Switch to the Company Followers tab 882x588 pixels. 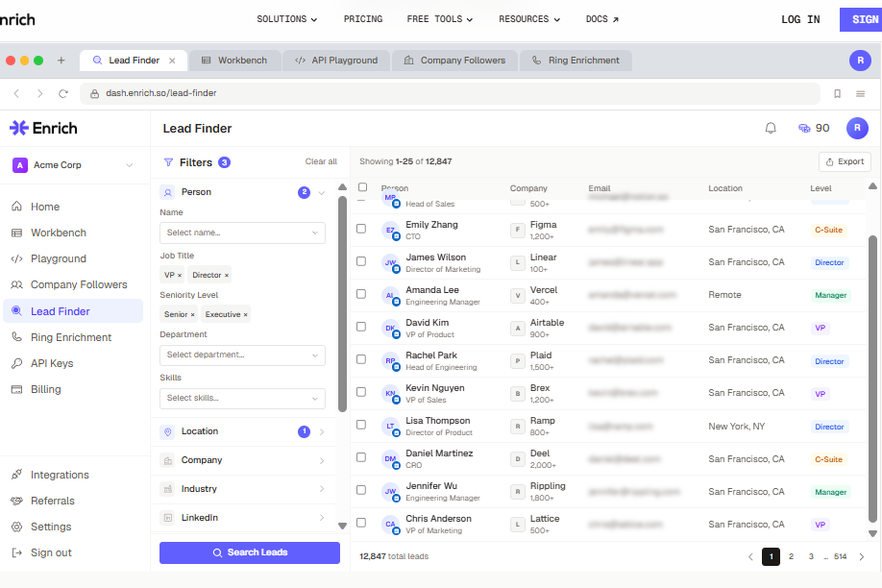pos(454,61)
